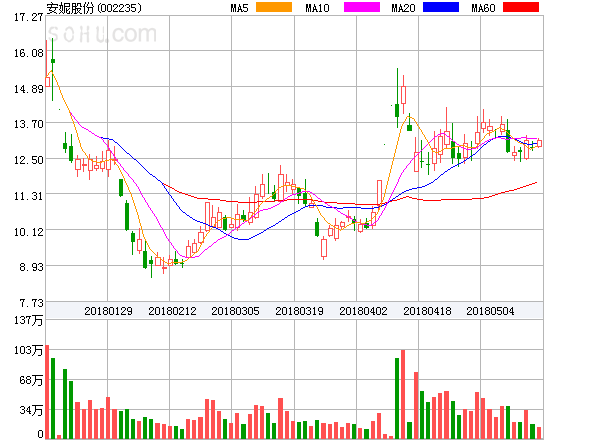This screenshot has height=440, width=600.
Task: Select the 20180319 date marker
Action: click(x=299, y=311)
